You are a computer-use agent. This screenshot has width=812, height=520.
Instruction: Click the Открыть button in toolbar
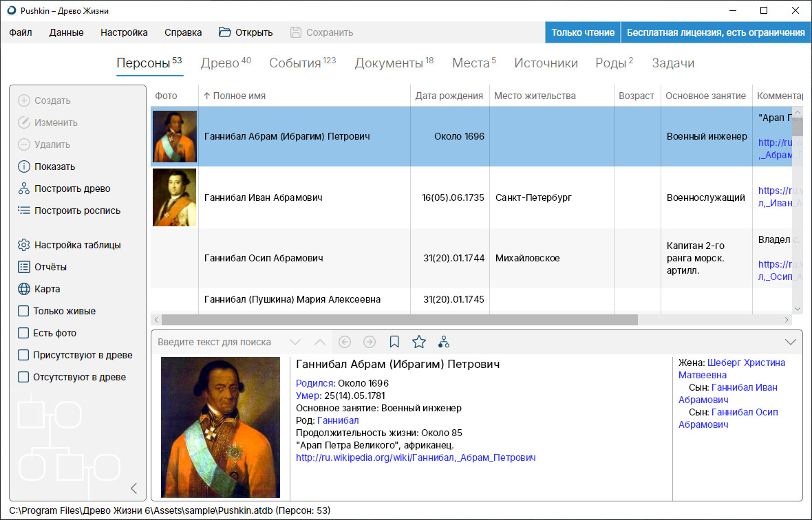246,32
